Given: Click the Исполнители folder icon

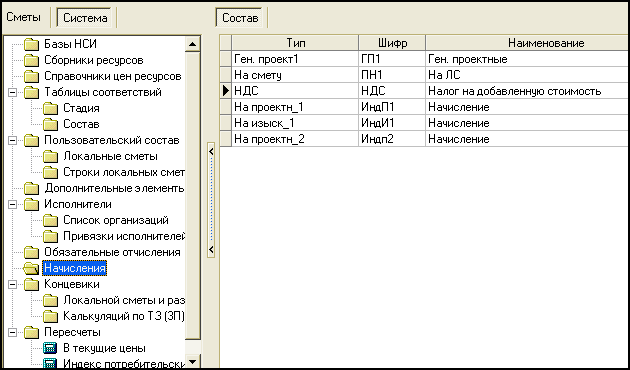Looking at the screenshot, I should point(31,204).
